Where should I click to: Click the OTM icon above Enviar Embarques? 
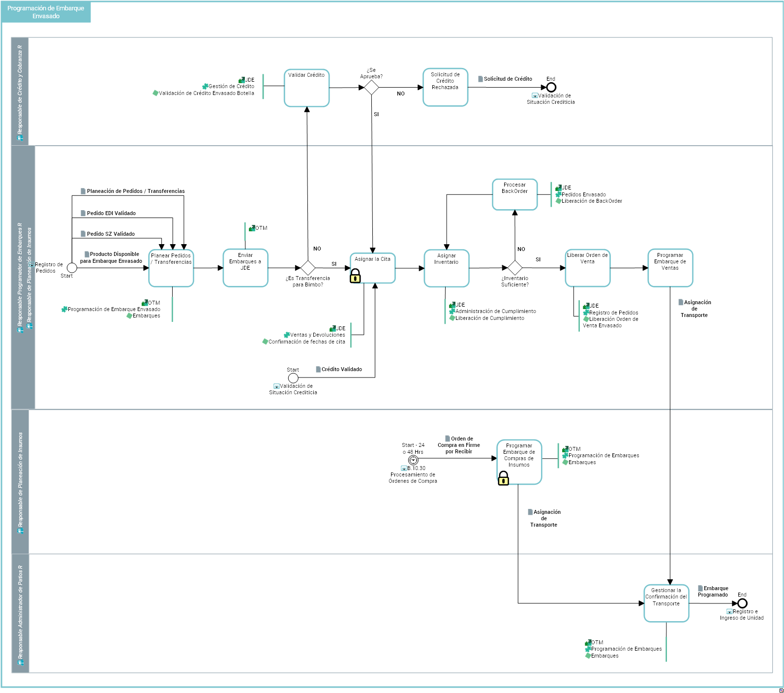[252, 228]
